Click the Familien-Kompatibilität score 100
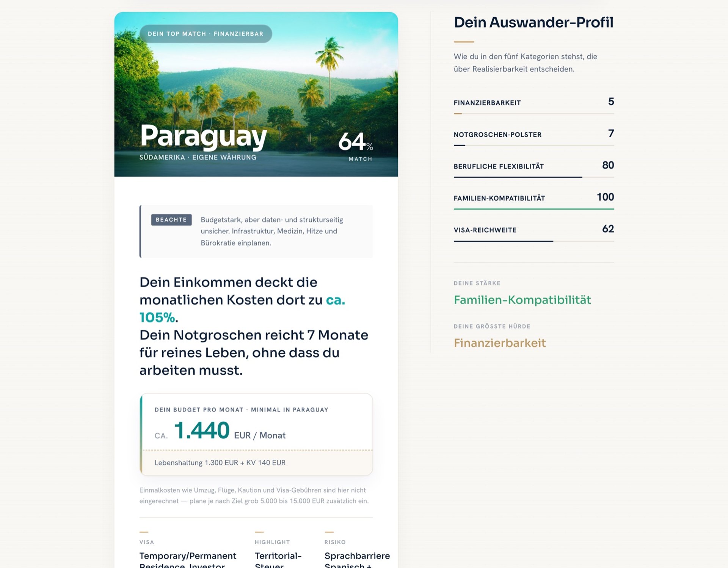The width and height of the screenshot is (728, 568). click(x=605, y=197)
